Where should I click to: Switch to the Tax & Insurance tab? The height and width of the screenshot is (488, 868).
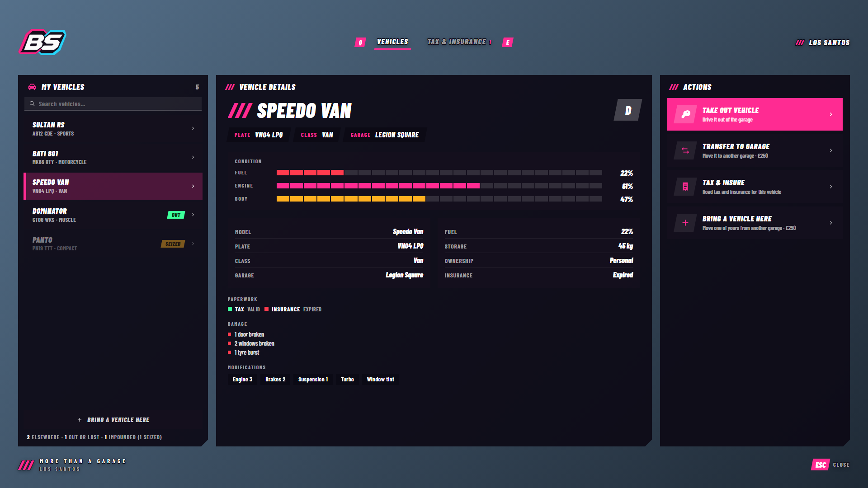point(459,42)
